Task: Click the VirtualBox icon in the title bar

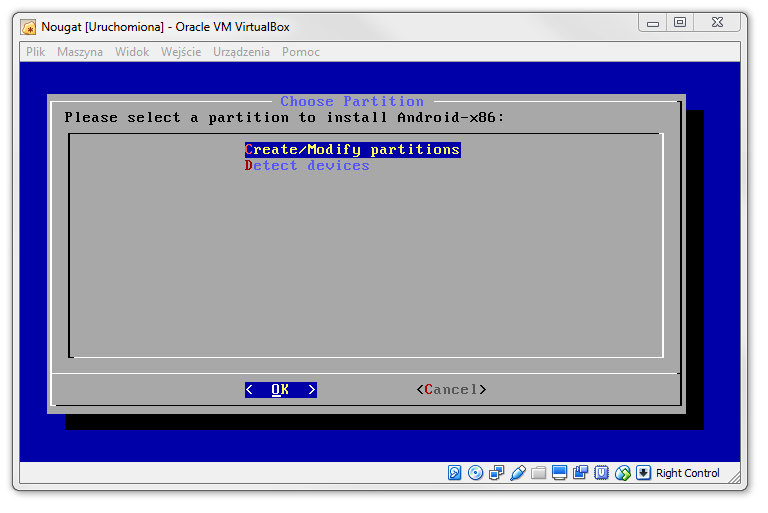Action: (28, 27)
